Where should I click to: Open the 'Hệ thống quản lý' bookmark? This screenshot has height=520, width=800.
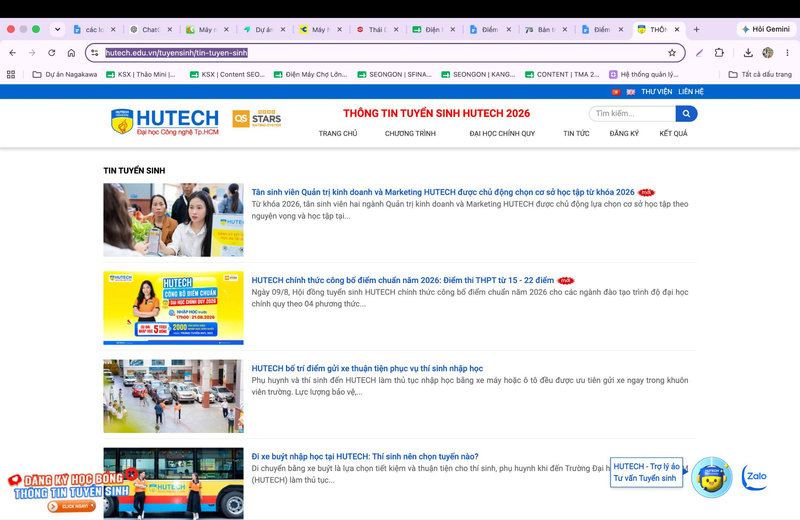tap(644, 75)
